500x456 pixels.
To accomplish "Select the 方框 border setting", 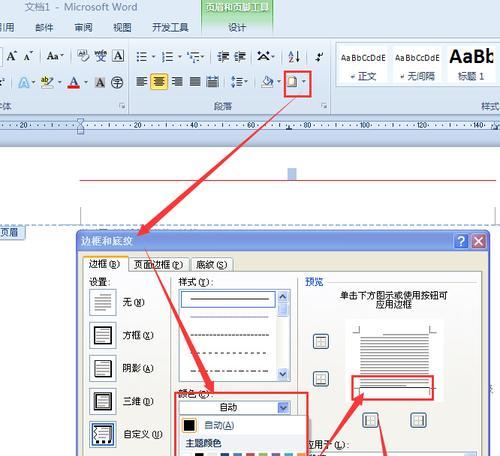I will [x=103, y=335].
